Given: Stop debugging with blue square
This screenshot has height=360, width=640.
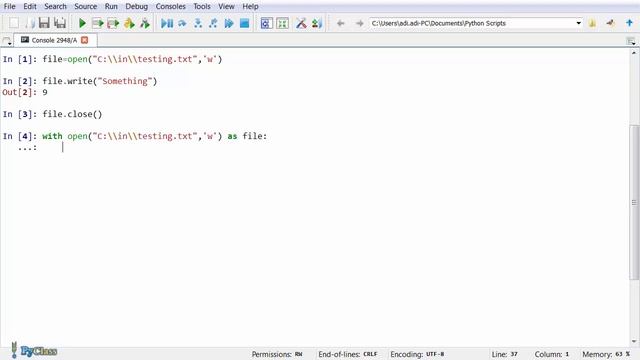Looking at the screenshot, I should click(244, 23).
